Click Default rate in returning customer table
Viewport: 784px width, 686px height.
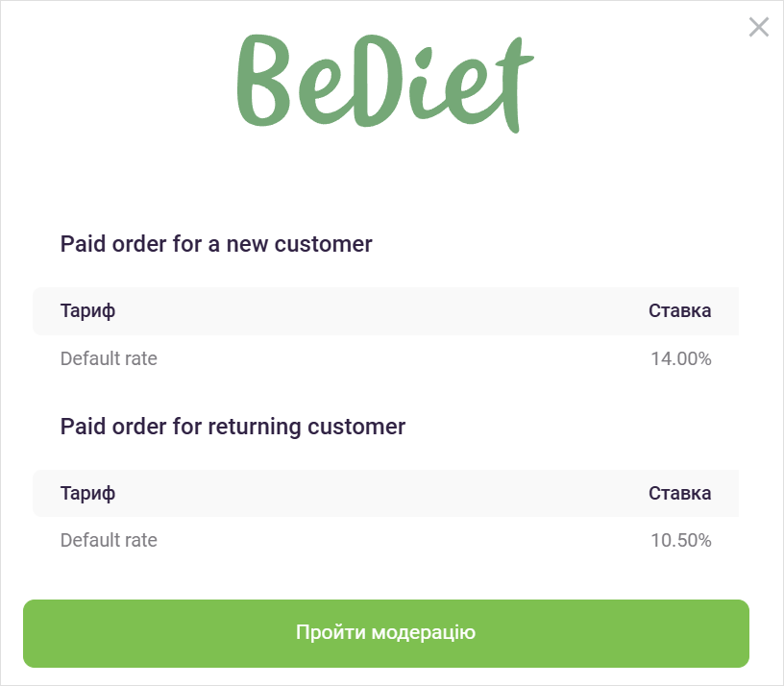(109, 540)
